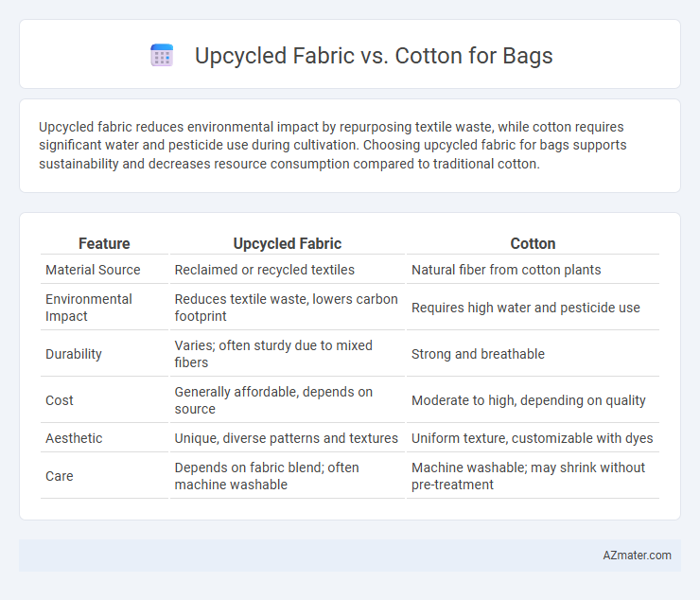700x600 pixels.
Task: Click cell 'Unique, diverse patterns and textures'
Action: point(287,438)
